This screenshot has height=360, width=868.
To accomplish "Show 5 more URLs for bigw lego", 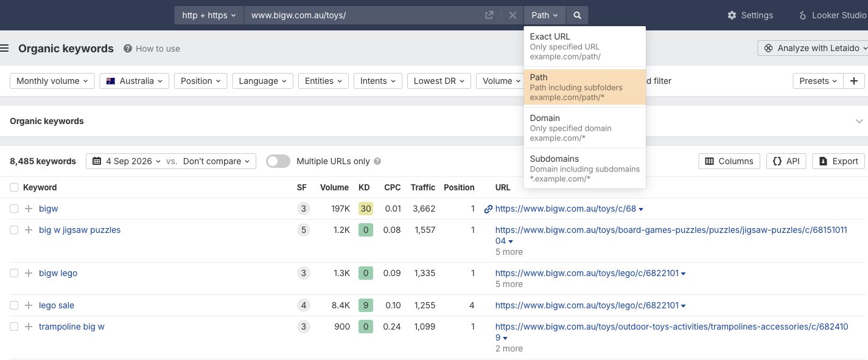I will (509, 284).
